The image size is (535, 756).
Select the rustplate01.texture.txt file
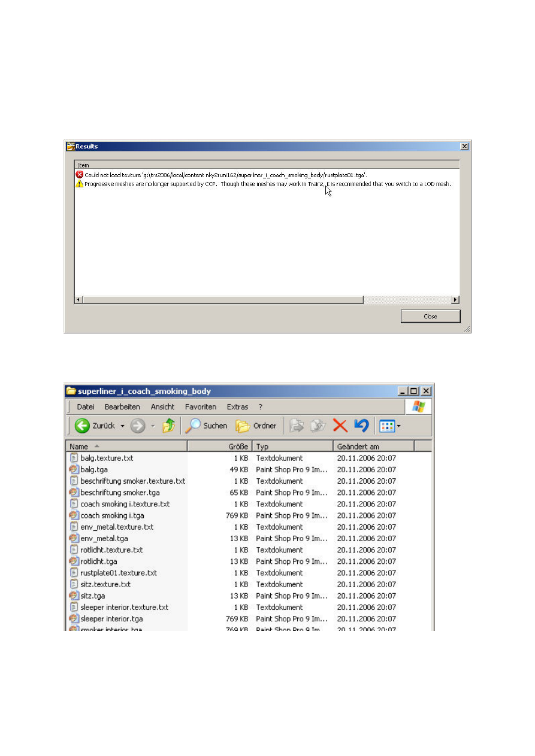119,573
